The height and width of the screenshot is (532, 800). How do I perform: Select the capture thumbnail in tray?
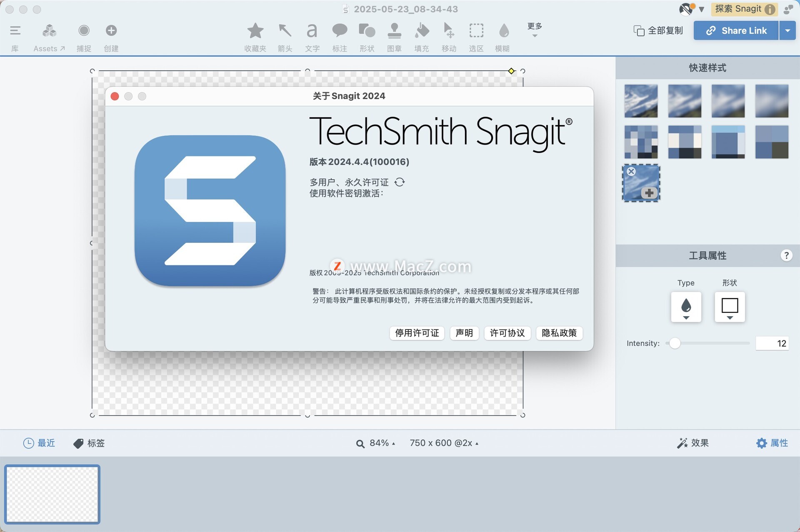[52, 494]
